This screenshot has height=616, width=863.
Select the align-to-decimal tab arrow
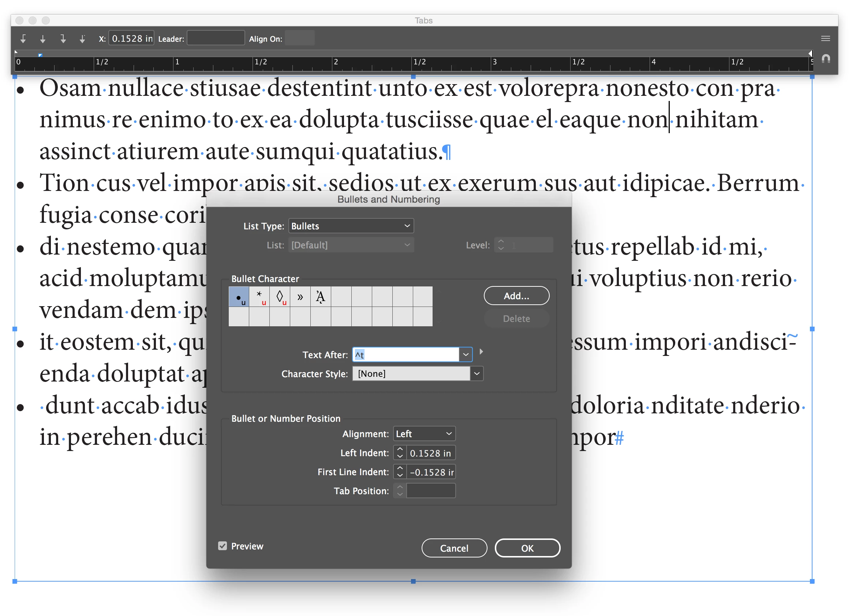[x=82, y=39]
